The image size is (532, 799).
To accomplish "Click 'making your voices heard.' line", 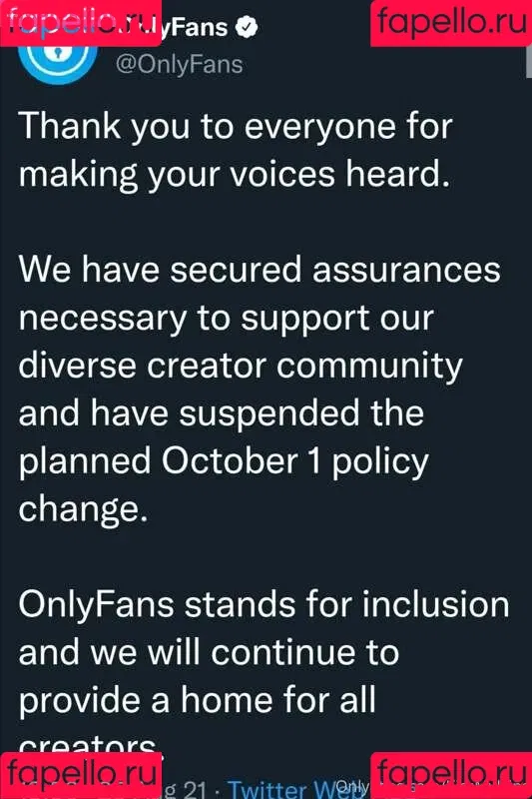I will pos(235,176).
